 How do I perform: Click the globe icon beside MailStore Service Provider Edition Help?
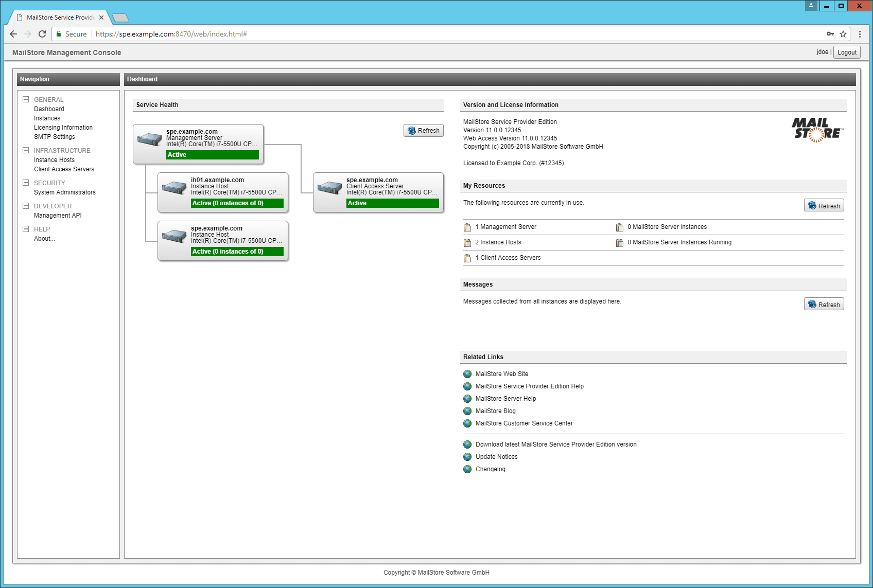coord(467,386)
